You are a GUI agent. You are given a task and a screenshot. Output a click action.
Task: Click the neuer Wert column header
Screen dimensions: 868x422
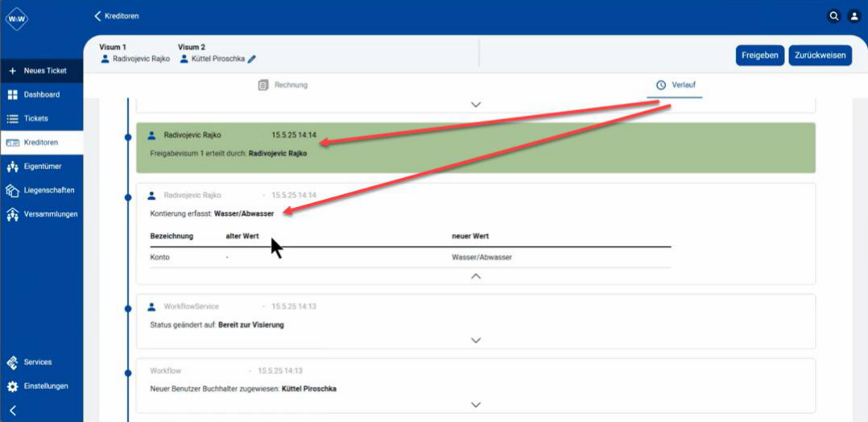[x=470, y=237]
